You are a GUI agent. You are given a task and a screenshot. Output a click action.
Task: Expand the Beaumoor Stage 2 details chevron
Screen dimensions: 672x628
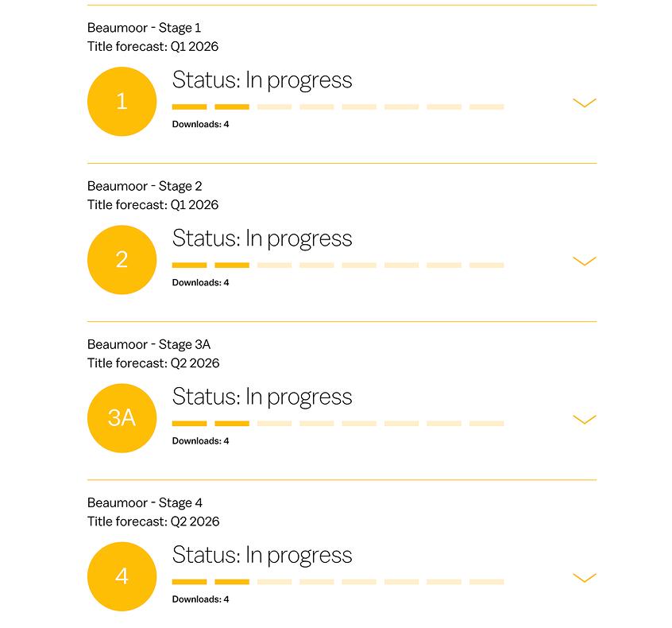pos(584,261)
